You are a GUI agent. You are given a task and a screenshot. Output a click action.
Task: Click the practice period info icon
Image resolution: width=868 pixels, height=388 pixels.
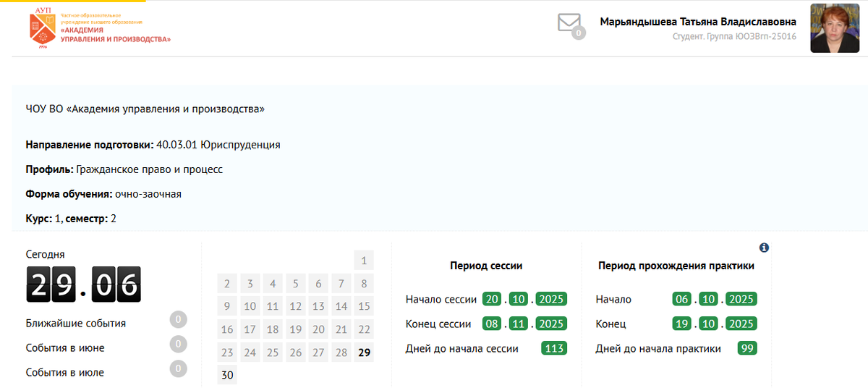(x=765, y=248)
